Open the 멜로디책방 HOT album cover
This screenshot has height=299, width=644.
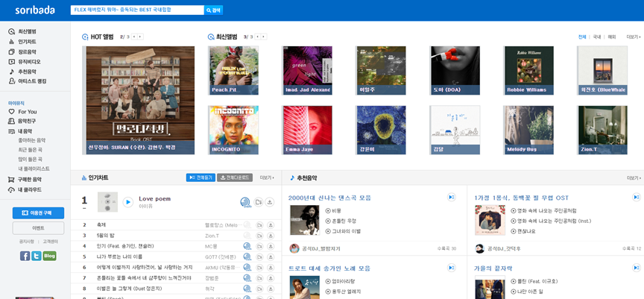140,100
